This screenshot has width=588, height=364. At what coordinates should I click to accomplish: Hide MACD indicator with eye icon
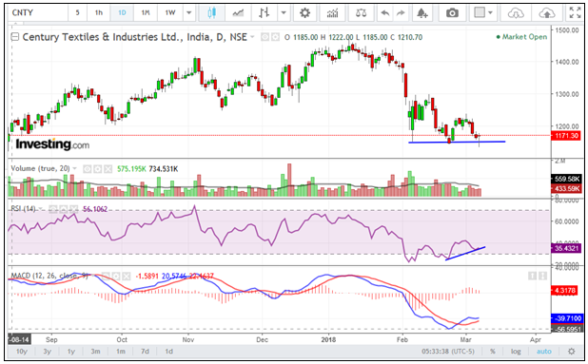tap(106, 277)
